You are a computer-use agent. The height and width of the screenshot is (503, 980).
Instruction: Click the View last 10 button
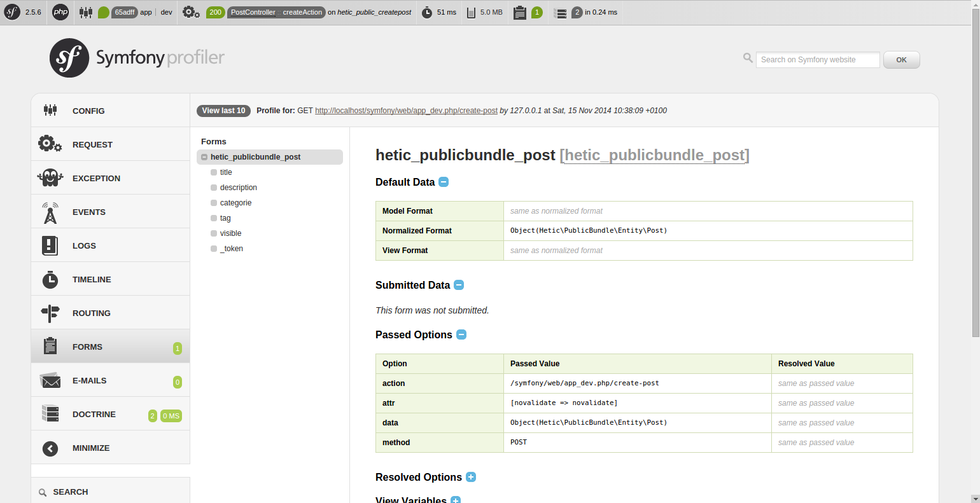tap(223, 111)
